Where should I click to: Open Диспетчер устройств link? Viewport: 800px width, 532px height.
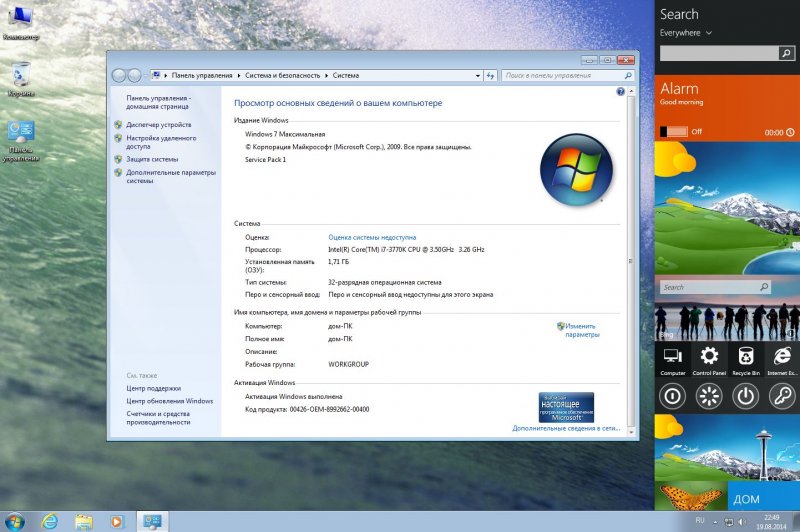click(159, 124)
